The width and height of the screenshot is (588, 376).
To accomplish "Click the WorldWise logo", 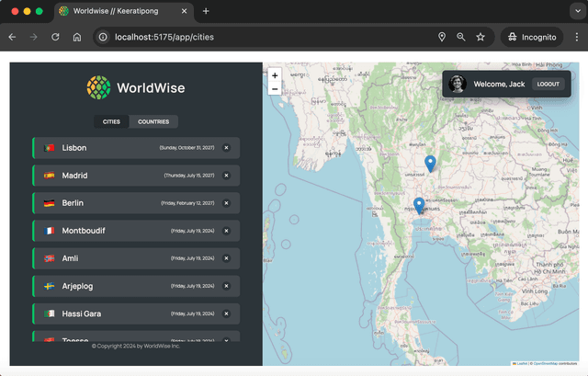I will pyautogui.click(x=136, y=88).
